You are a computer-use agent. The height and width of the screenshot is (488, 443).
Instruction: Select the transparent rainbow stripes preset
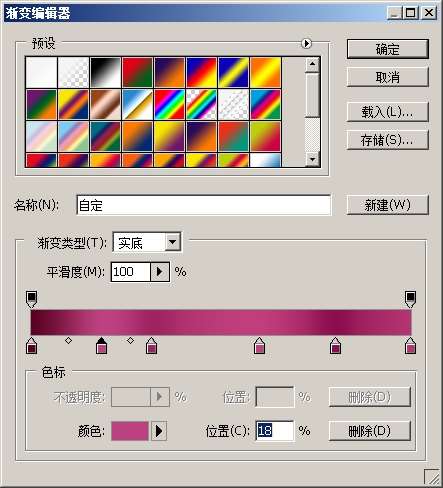coord(201,104)
